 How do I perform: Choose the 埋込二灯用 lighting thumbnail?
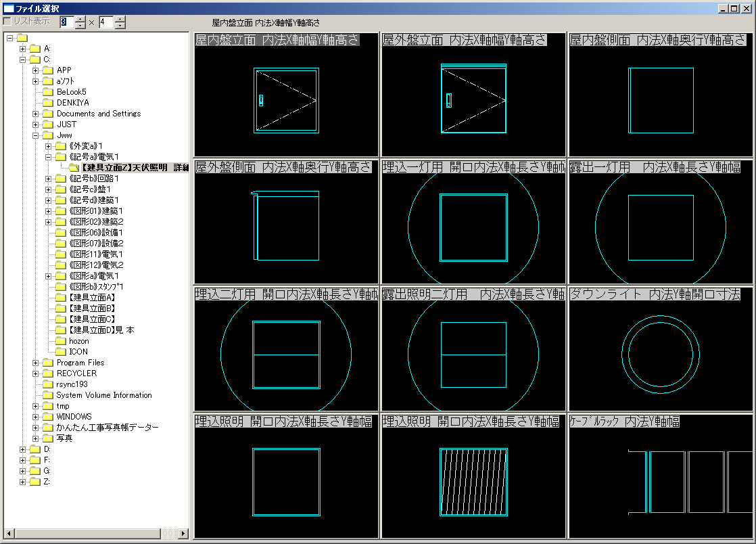coord(286,349)
